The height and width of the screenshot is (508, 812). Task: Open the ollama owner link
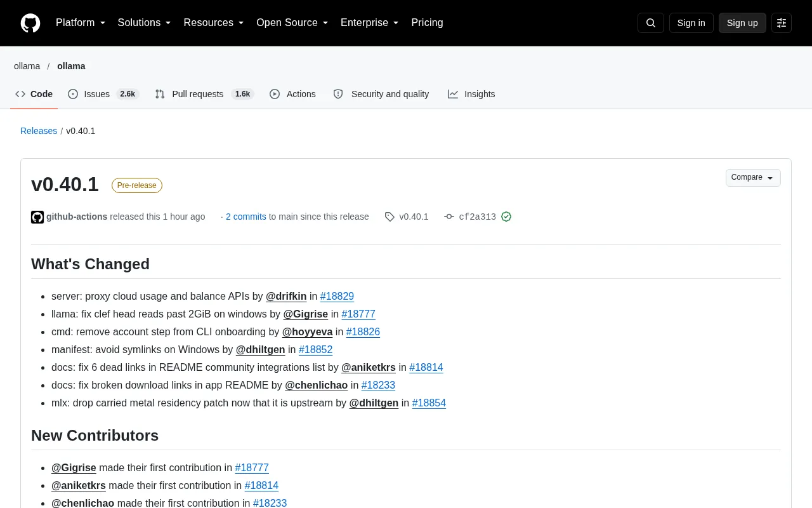point(27,66)
